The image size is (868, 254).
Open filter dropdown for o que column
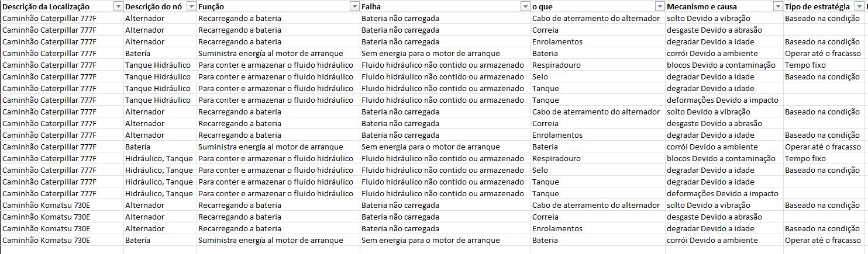[x=660, y=6]
